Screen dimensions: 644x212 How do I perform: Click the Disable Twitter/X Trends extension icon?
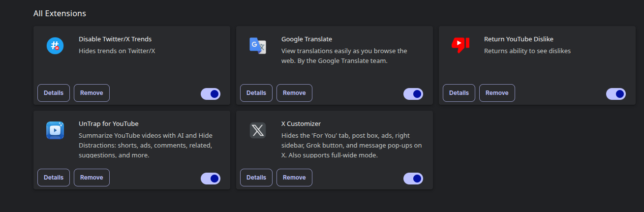tap(55, 46)
